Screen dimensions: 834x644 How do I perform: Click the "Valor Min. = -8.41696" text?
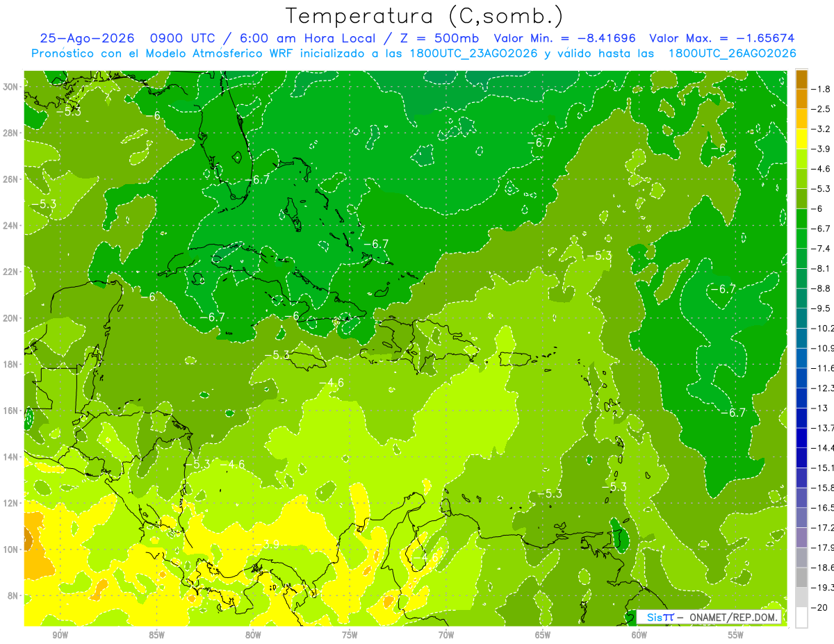pyautogui.click(x=564, y=38)
